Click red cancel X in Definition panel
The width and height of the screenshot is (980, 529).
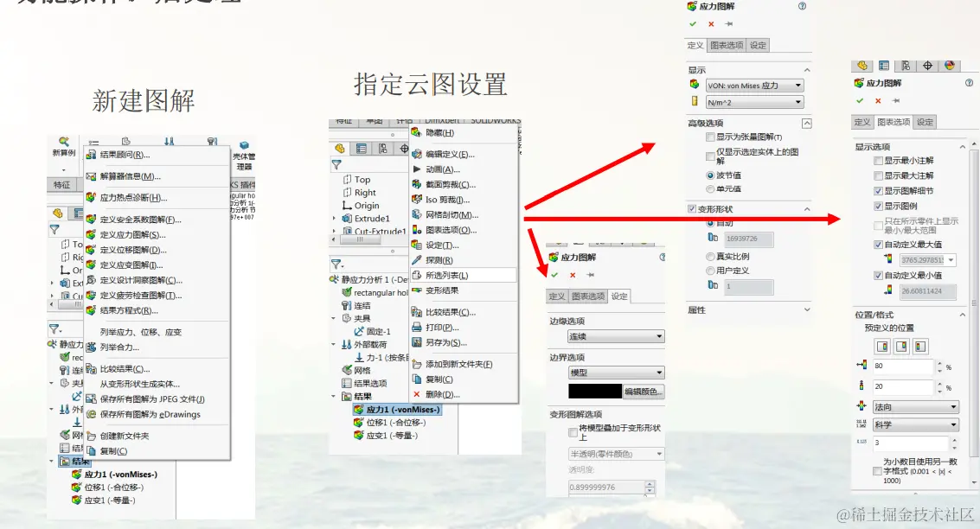711,23
